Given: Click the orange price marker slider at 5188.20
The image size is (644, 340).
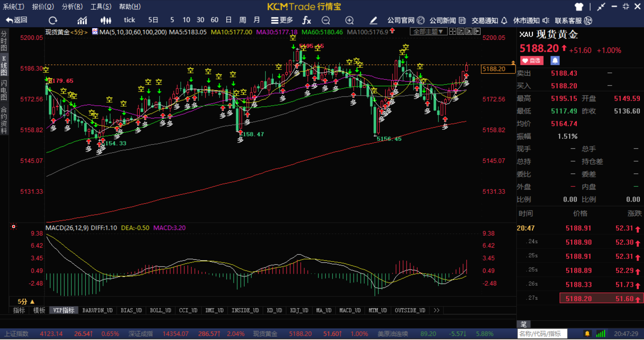Looking at the screenshot, I should click(x=498, y=69).
